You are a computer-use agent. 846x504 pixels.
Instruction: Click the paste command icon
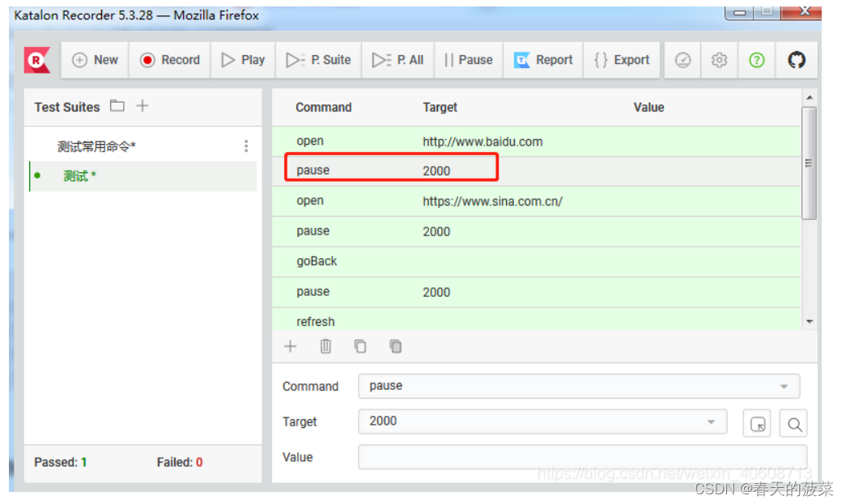tap(395, 346)
